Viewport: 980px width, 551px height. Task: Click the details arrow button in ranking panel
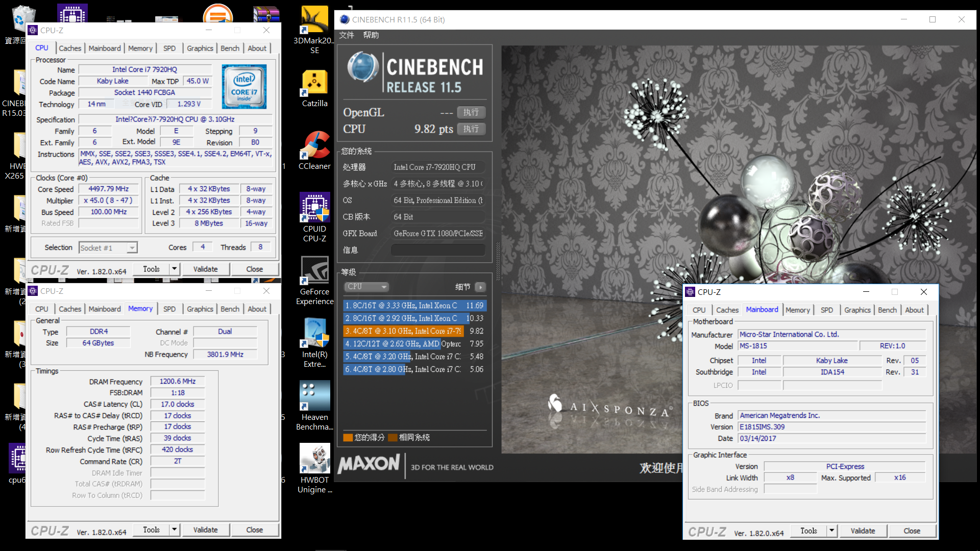click(x=480, y=287)
